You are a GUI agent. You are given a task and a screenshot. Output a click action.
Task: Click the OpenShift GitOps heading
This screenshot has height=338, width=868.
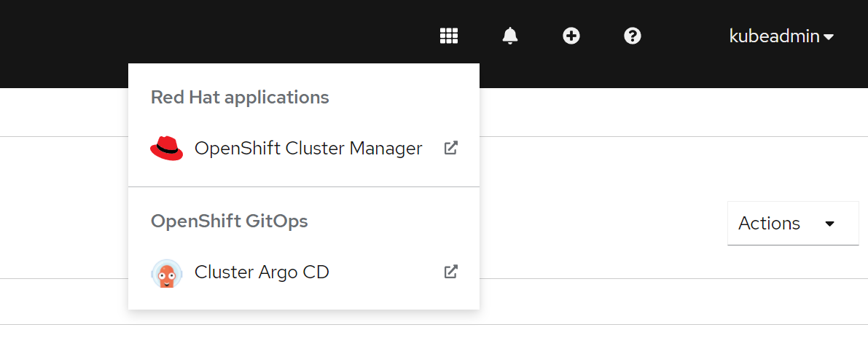click(x=229, y=221)
